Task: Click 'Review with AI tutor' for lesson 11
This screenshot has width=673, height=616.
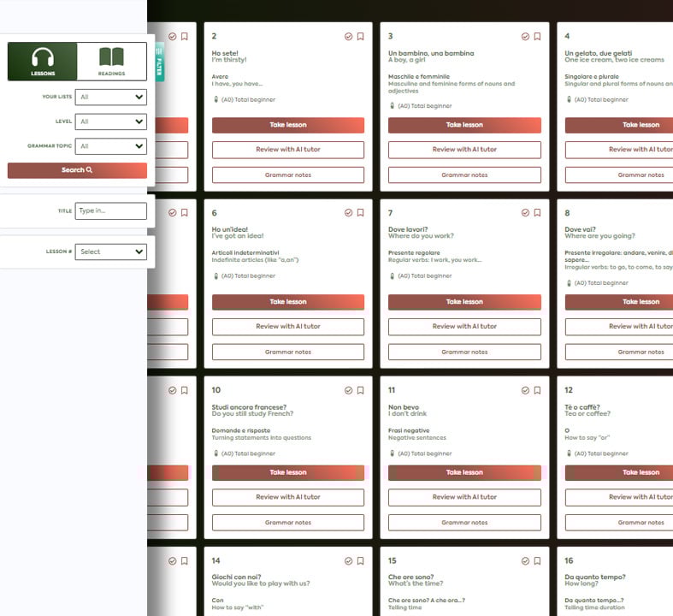Action: (464, 497)
